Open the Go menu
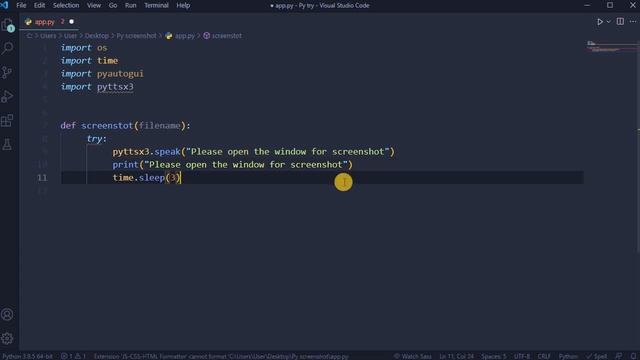 click(113, 5)
